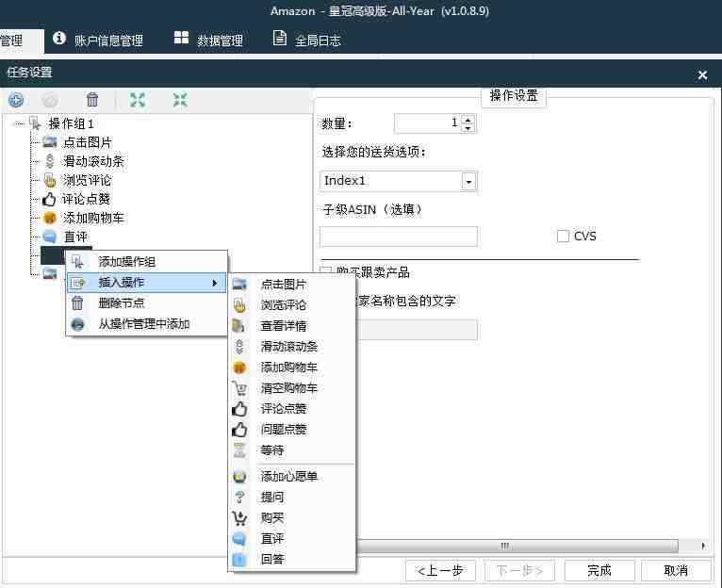Click info icon of 账户信息管理 tab

coord(59,39)
